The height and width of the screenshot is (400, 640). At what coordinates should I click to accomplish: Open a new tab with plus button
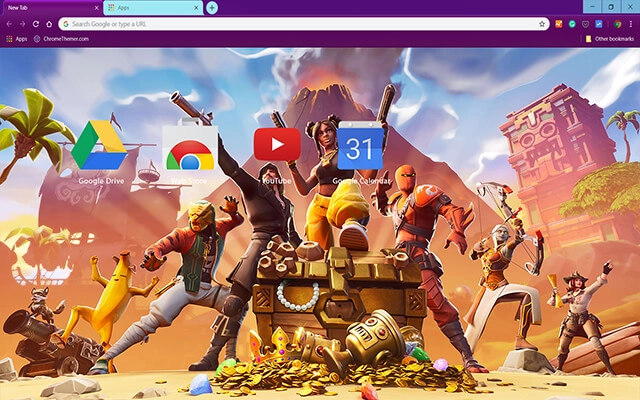pyautogui.click(x=212, y=7)
